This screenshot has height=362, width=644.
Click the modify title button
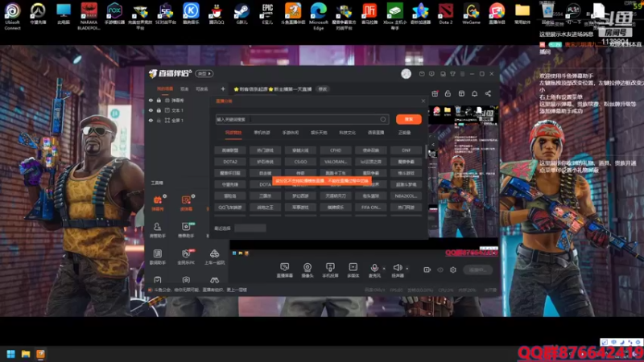click(323, 89)
